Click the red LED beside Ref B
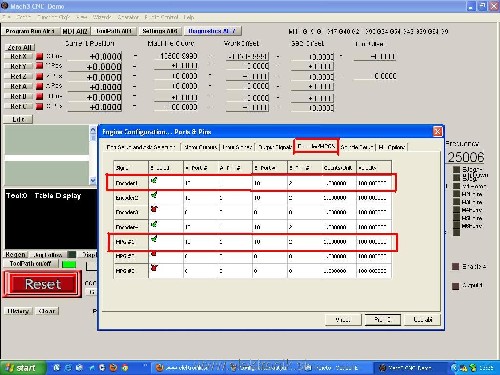The image size is (500, 375). 39,96
